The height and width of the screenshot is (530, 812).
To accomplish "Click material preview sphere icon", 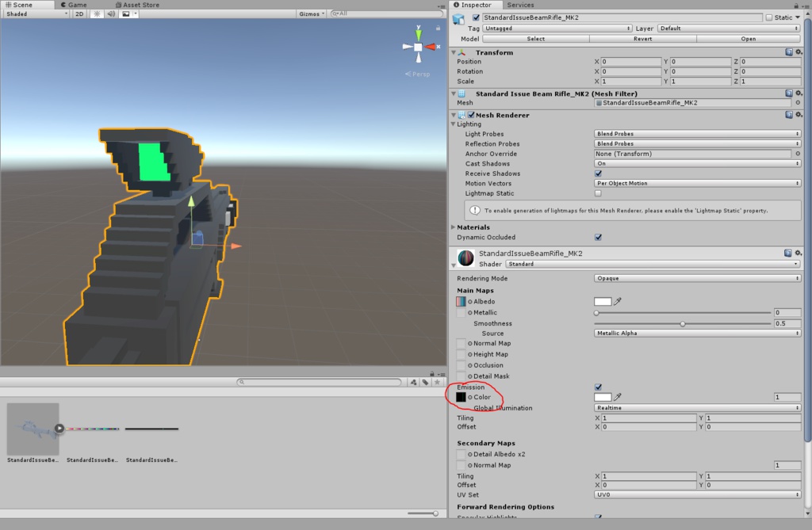I will pos(465,257).
